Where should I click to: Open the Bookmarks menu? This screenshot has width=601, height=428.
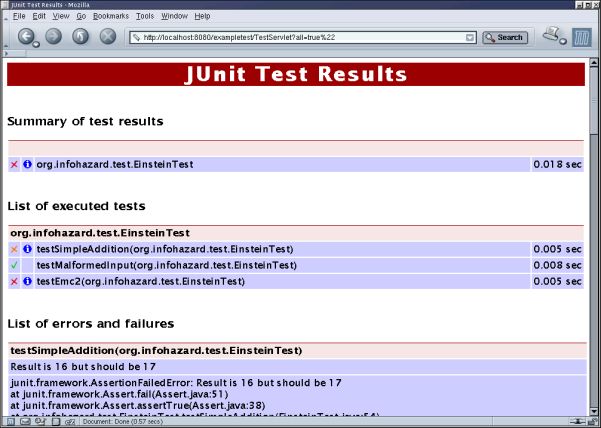(x=111, y=16)
